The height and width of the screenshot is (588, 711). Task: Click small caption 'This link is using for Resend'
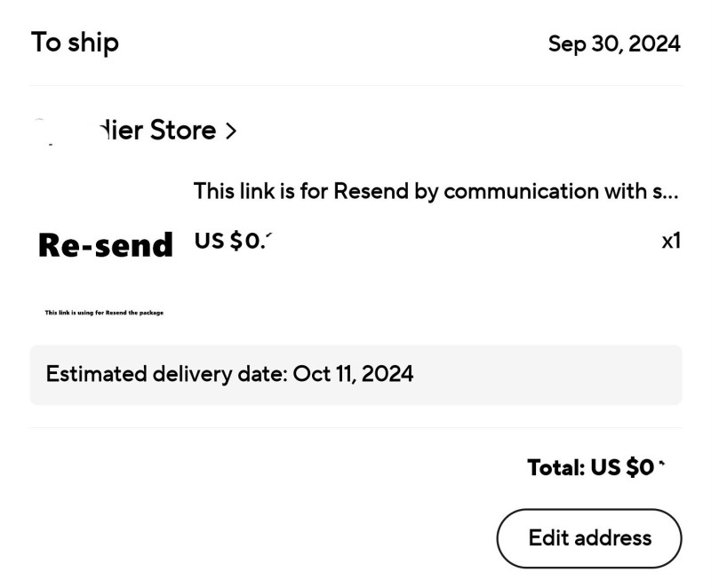[104, 313]
